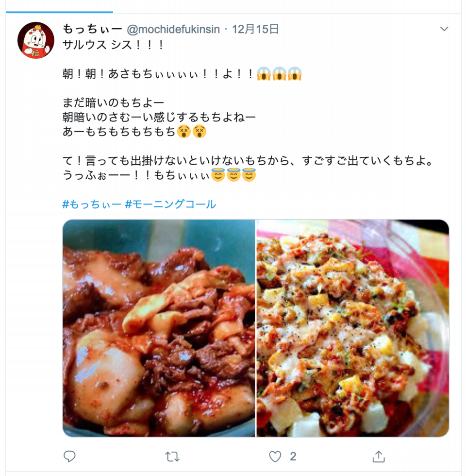466x476 pixels.
Task: Click the line まだ暗いのもちよー
Action: point(113,102)
